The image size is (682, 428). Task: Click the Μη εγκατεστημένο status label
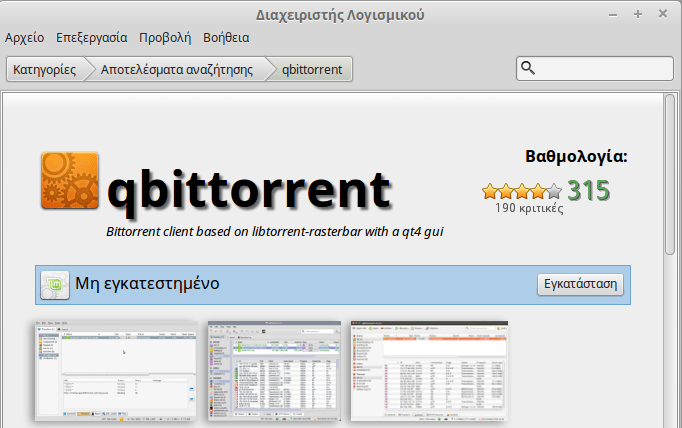tap(147, 284)
